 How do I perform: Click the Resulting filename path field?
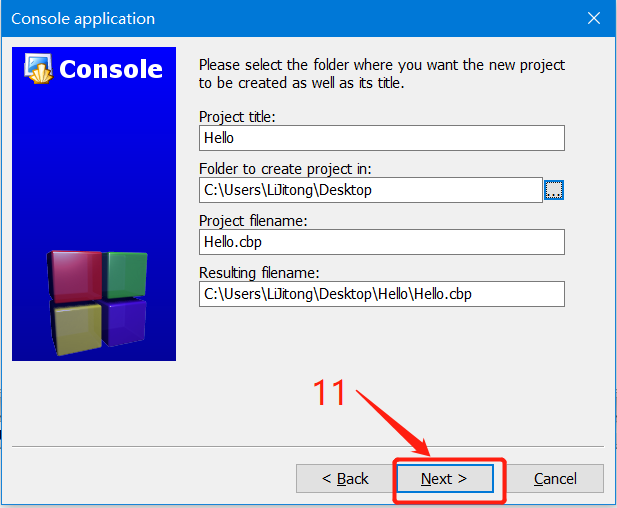click(382, 294)
